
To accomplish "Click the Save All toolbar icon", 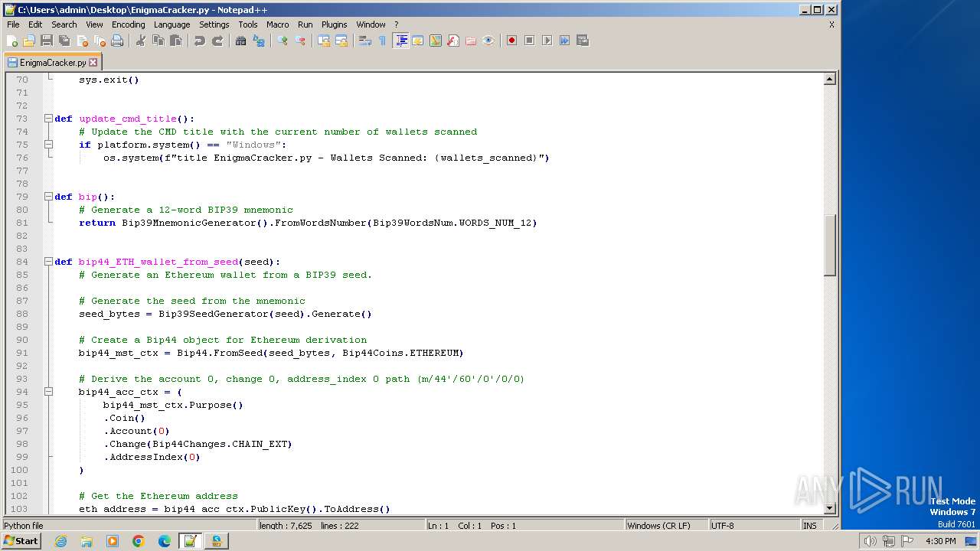I will tap(64, 41).
